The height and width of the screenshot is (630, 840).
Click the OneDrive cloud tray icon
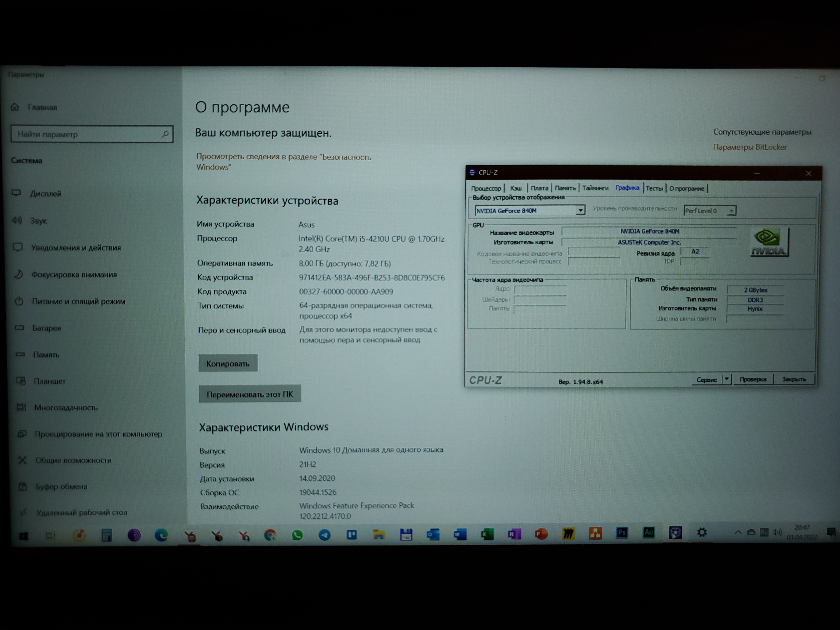[x=751, y=532]
